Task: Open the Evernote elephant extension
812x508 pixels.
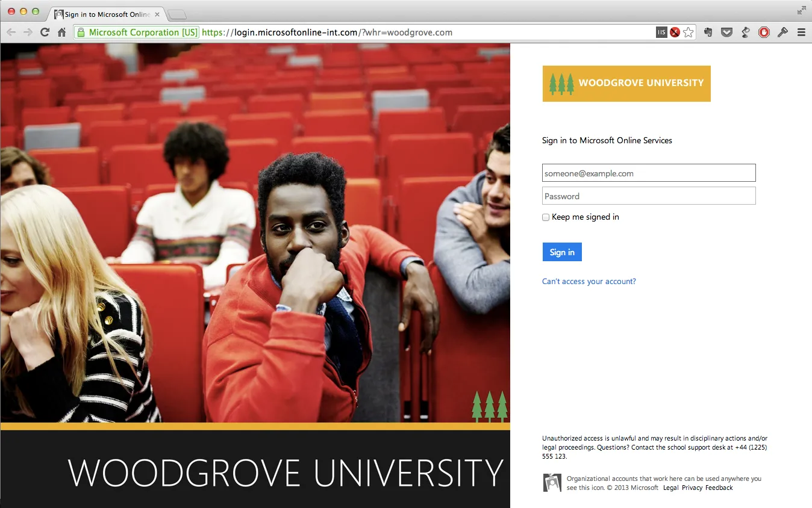Action: pos(708,33)
